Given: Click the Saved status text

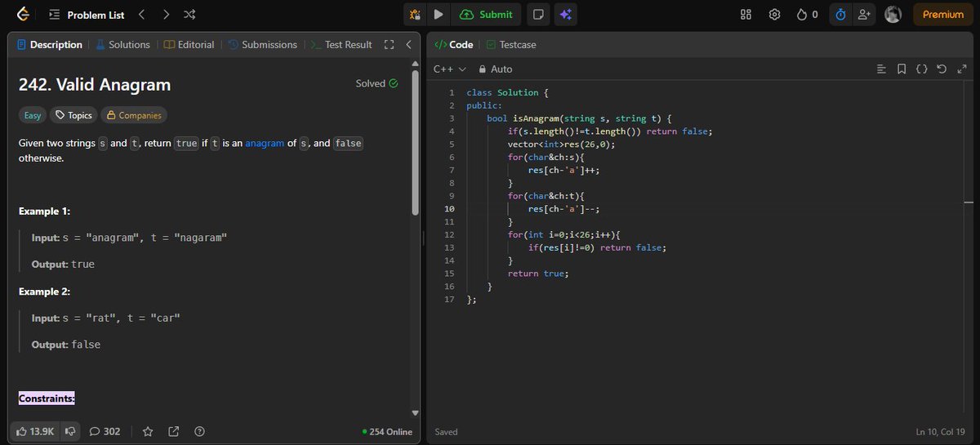Looking at the screenshot, I should (x=447, y=432).
